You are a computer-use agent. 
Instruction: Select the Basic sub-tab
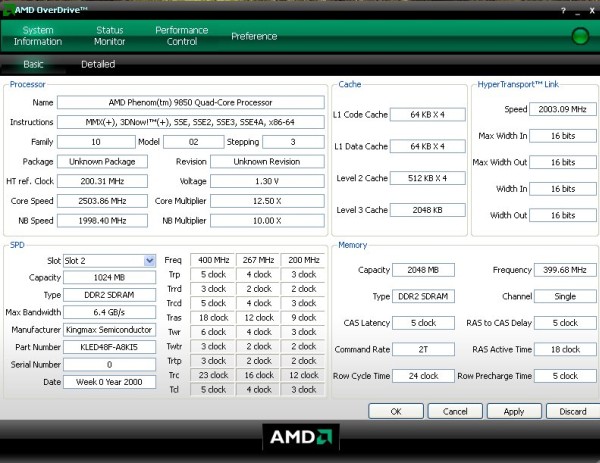33,64
